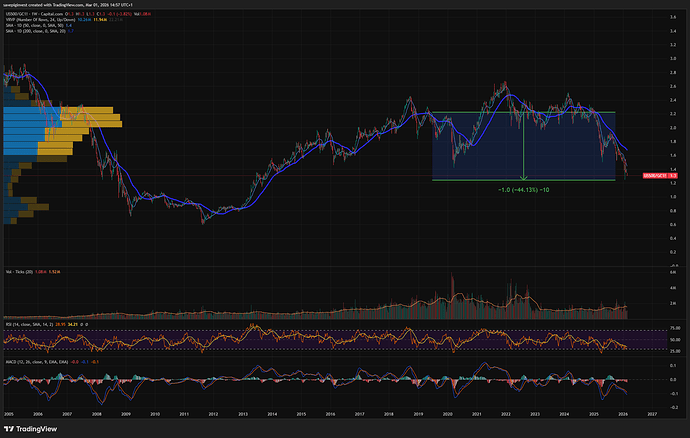Click the −44.13% measurement label
Screen dimensions: 690x438
pos(523,189)
